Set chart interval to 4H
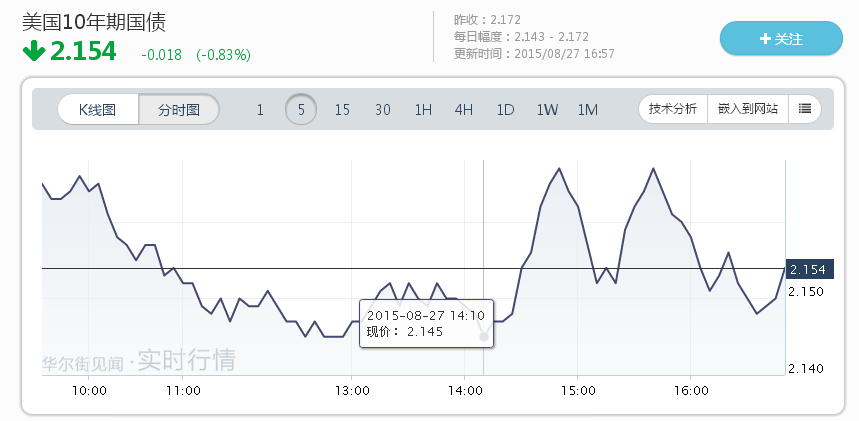 click(464, 110)
